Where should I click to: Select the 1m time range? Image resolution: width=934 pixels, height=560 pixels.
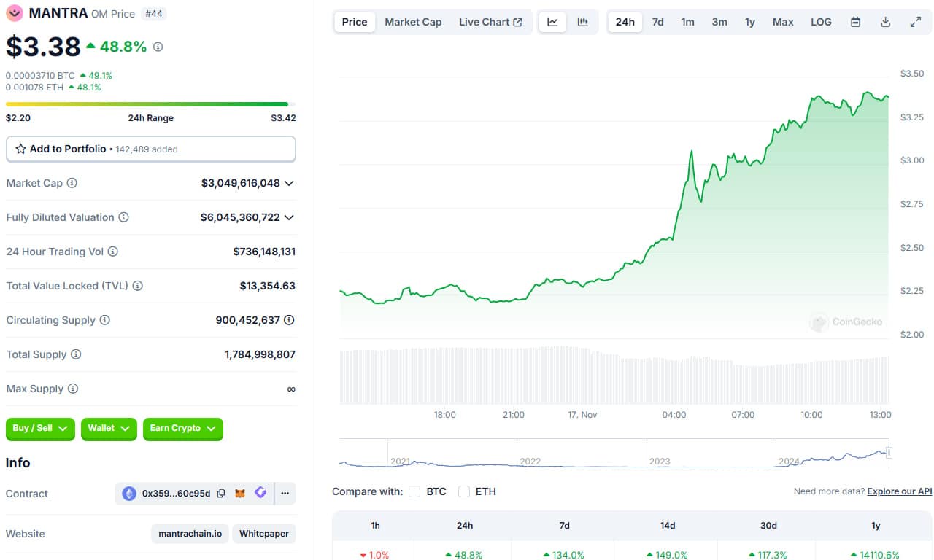[688, 22]
